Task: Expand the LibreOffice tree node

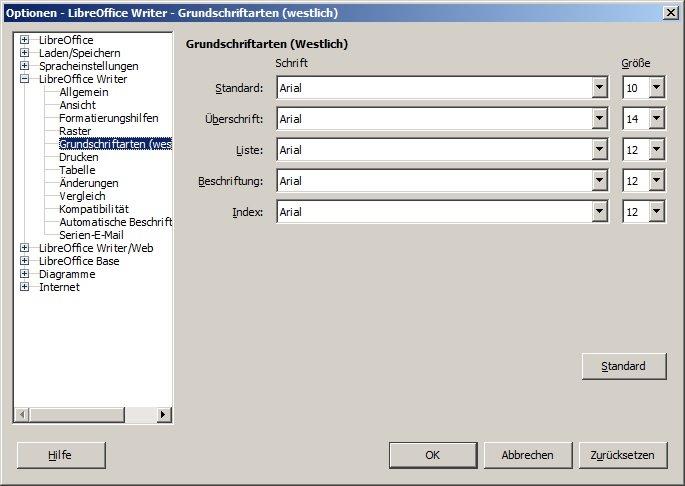Action: [24, 40]
